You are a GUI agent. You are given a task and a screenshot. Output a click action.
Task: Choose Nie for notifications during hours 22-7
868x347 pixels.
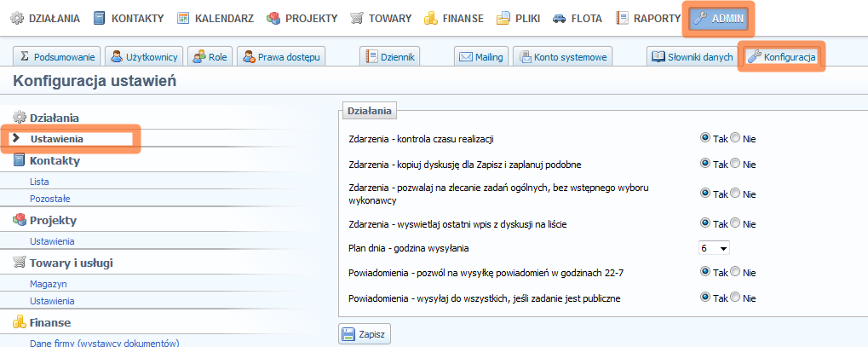pyautogui.click(x=736, y=273)
